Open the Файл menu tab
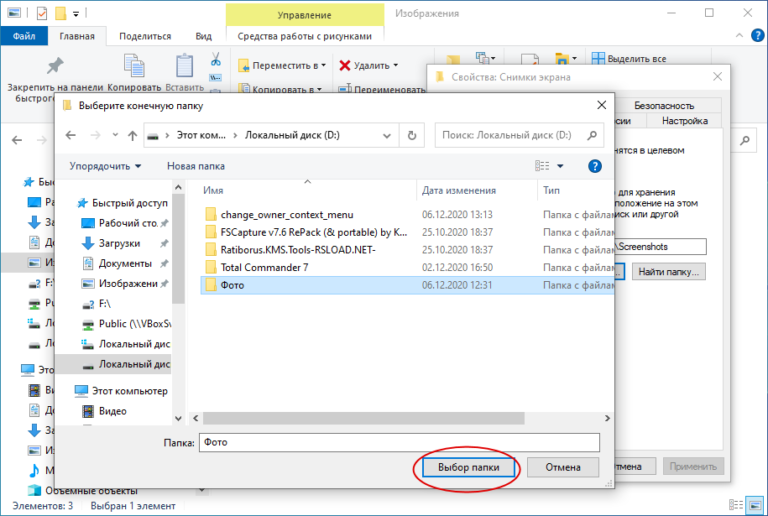 [23, 36]
